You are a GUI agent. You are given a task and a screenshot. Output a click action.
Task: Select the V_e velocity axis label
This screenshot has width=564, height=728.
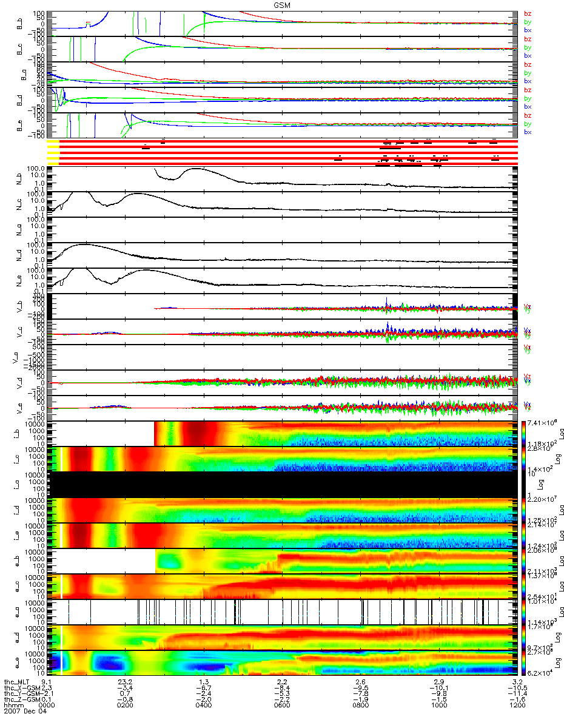(19, 408)
